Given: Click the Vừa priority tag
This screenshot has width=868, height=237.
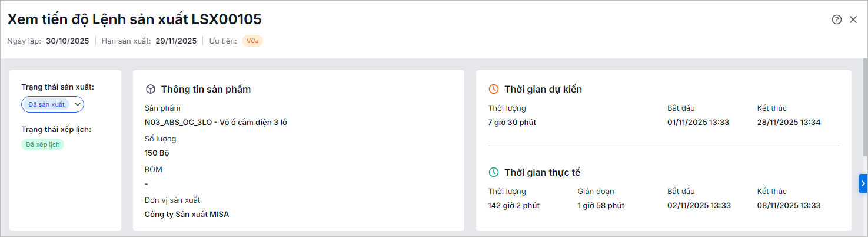Looking at the screenshot, I should pos(252,41).
